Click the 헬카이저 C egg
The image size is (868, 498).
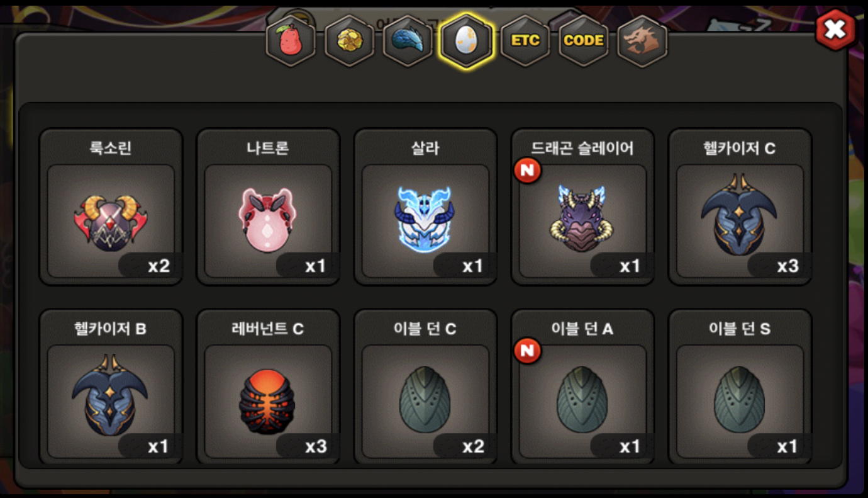(740, 207)
